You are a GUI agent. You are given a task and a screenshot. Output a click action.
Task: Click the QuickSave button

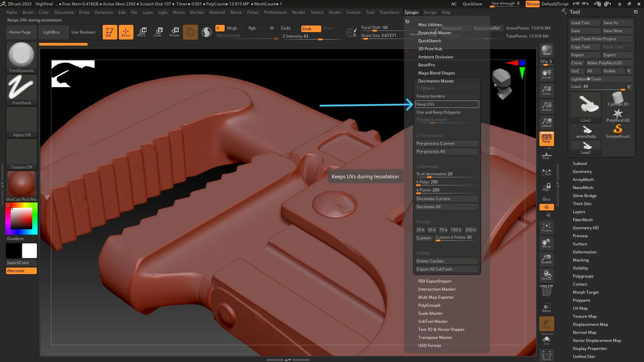pos(472,4)
